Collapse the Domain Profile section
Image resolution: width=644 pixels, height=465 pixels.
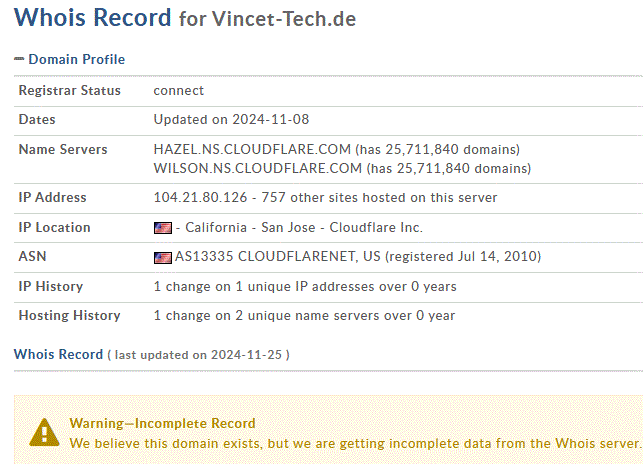pyautogui.click(x=19, y=59)
